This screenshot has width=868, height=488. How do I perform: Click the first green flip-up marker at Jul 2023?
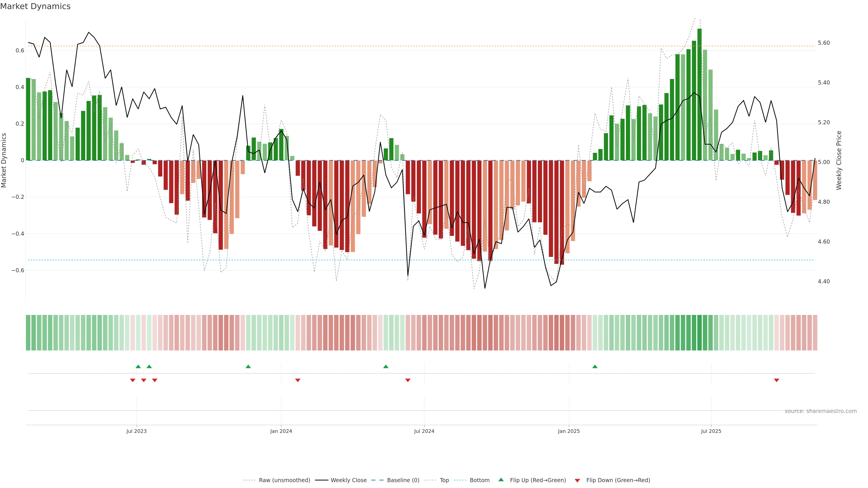138,366
